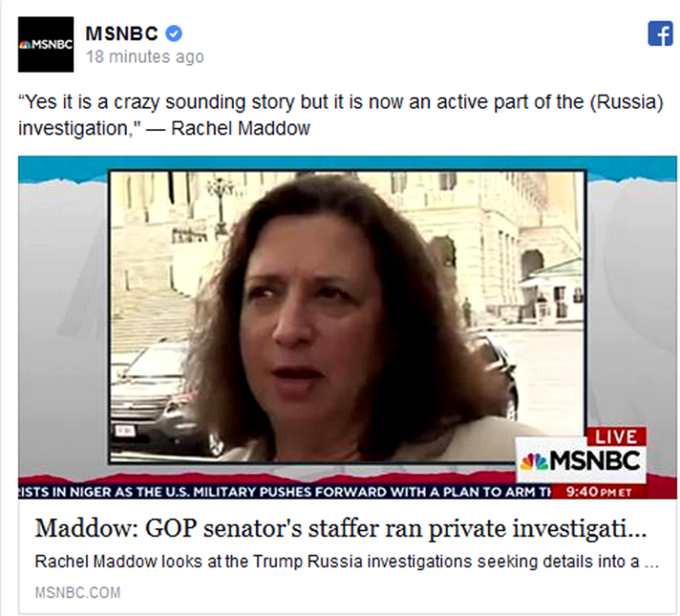The image size is (680, 616).
Task: Open the '18 minutes ago' timestamp
Action: pos(145,56)
